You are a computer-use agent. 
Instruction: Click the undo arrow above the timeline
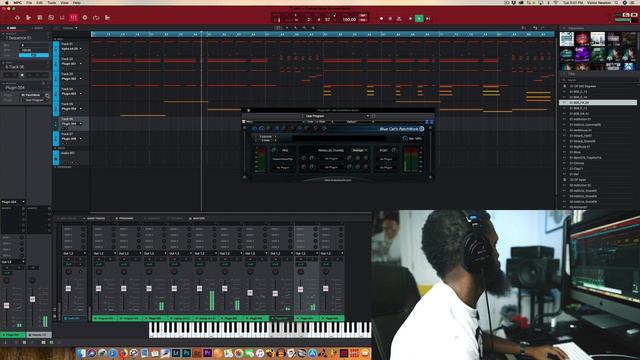[535, 28]
